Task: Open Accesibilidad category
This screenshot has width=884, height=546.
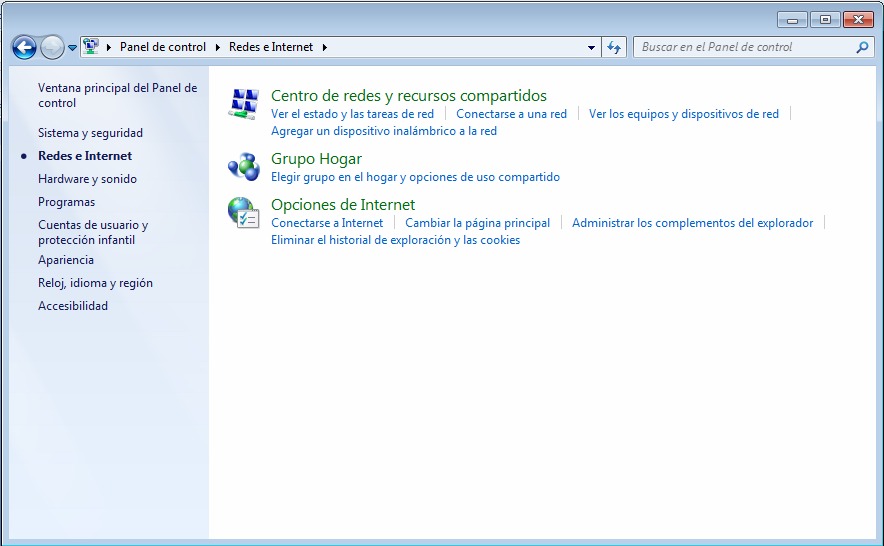Action: [73, 306]
